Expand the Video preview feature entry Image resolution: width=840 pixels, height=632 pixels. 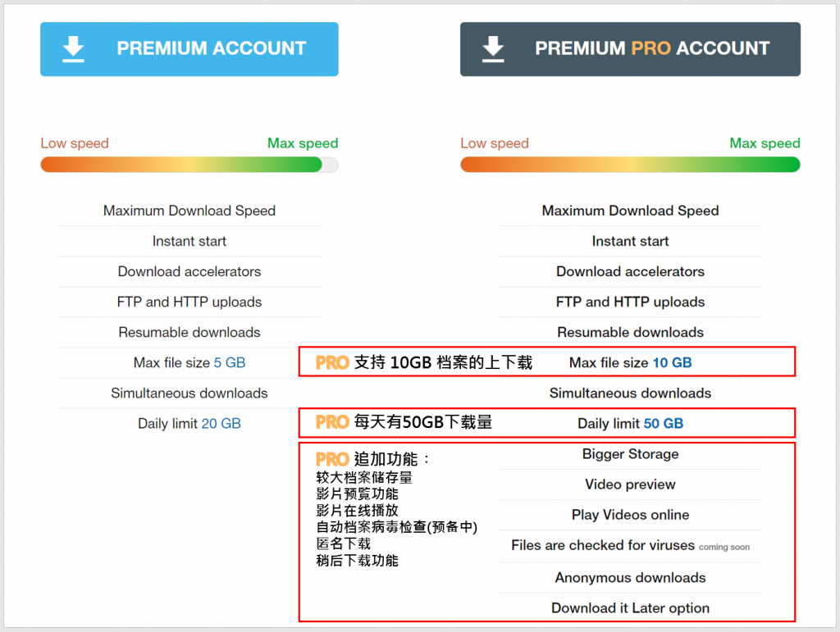point(630,484)
